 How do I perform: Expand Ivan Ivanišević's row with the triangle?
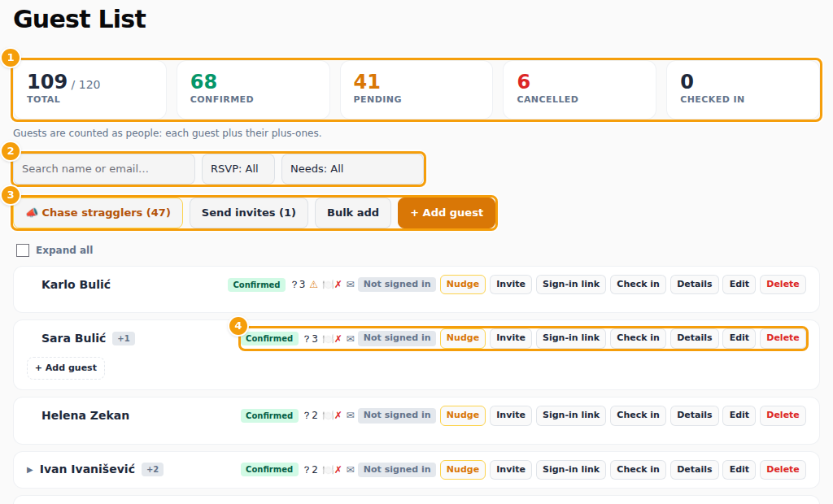(x=30, y=470)
